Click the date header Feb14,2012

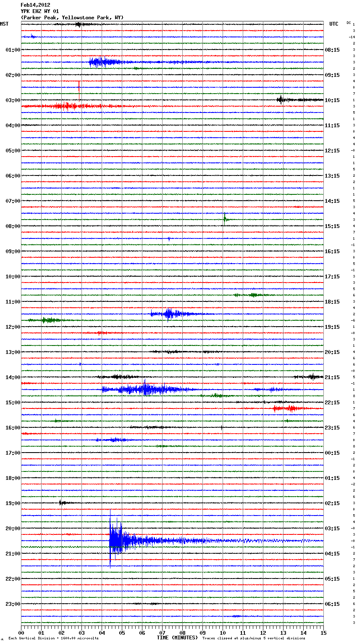[35, 5]
